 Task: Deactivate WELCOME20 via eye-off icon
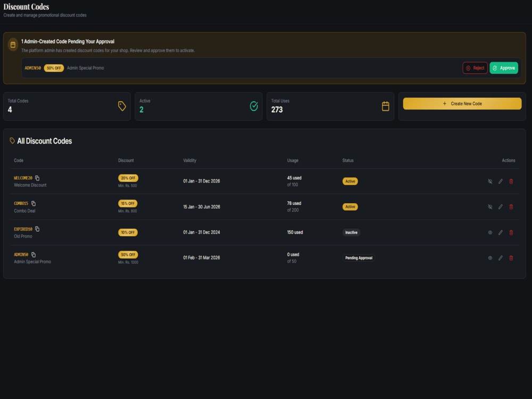pyautogui.click(x=491, y=181)
